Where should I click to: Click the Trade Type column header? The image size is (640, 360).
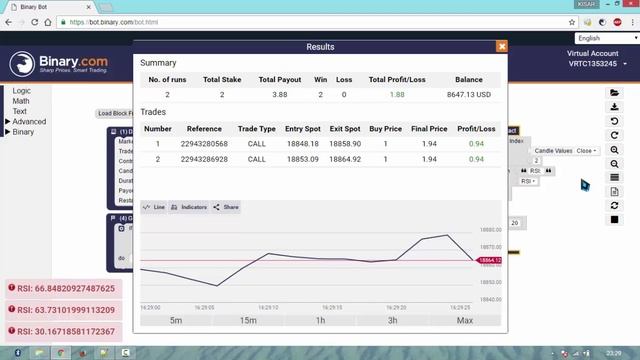click(x=256, y=129)
